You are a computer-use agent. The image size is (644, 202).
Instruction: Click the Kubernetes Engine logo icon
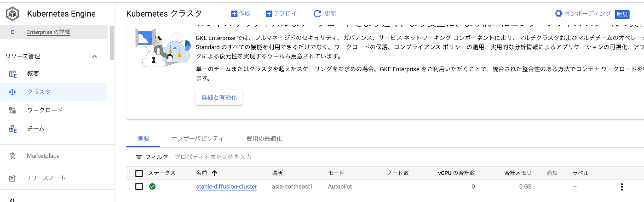(x=12, y=14)
